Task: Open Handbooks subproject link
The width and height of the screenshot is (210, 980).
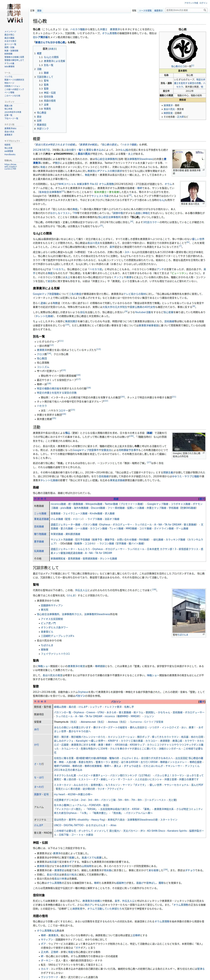Action: (10, 155)
